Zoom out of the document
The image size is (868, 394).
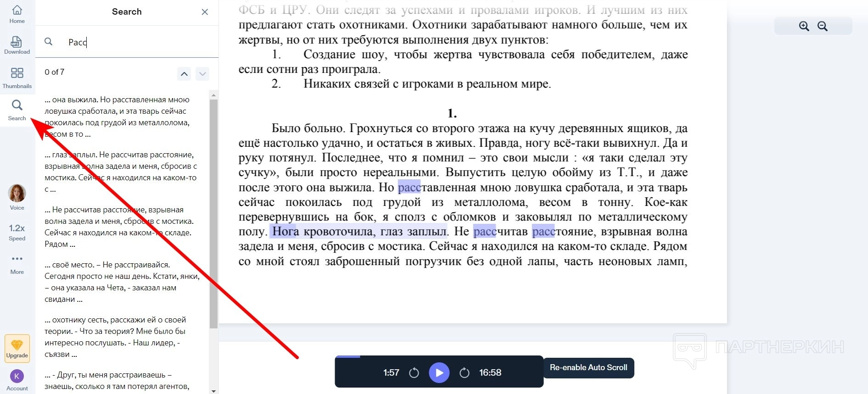823,26
